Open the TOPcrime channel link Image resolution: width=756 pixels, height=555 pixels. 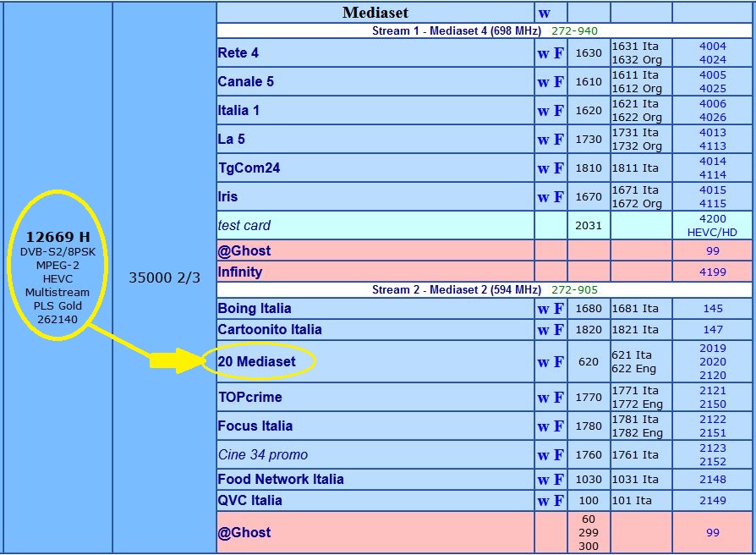tap(250, 398)
